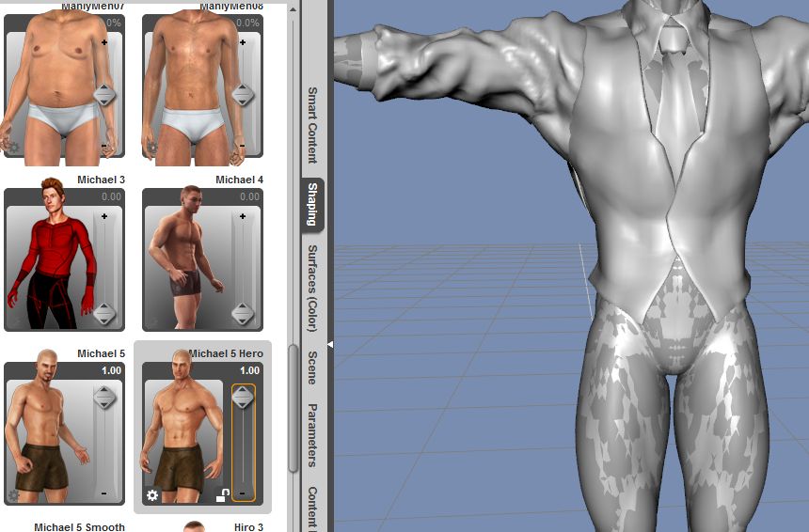Switch to the Smart Content tab
809x532 pixels.
(x=312, y=125)
